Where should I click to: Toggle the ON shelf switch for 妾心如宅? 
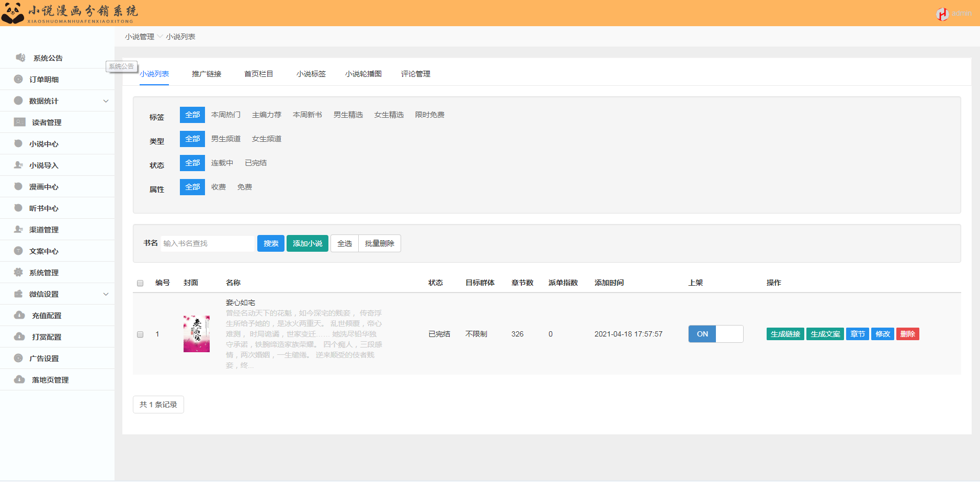tap(715, 334)
